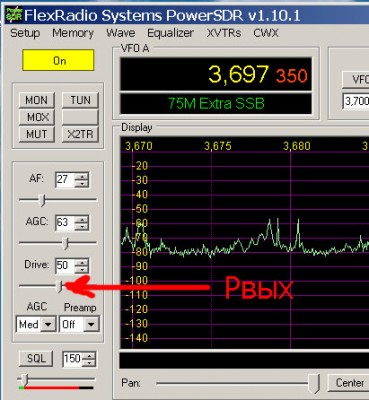
Task: Increase AF value with up arrow
Action: tap(82, 176)
